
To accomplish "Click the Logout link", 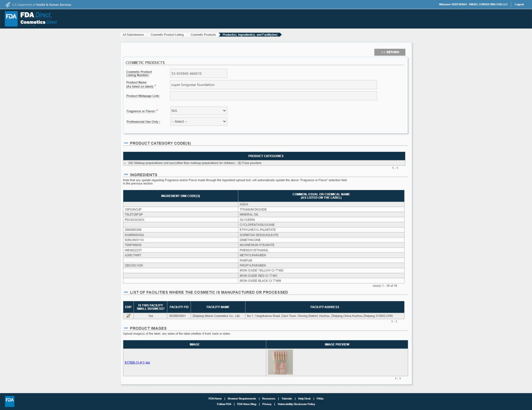I will point(519,4).
